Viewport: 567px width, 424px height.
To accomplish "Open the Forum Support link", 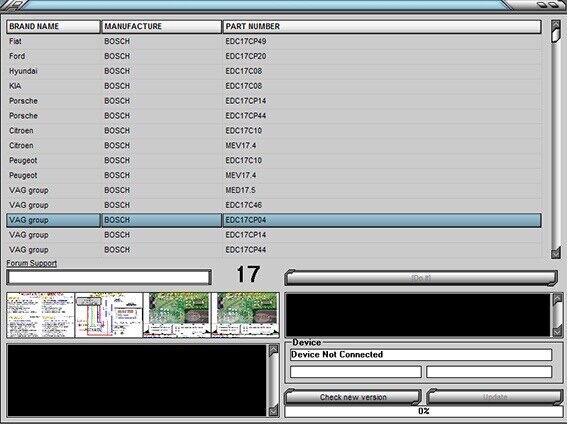I will [x=32, y=263].
